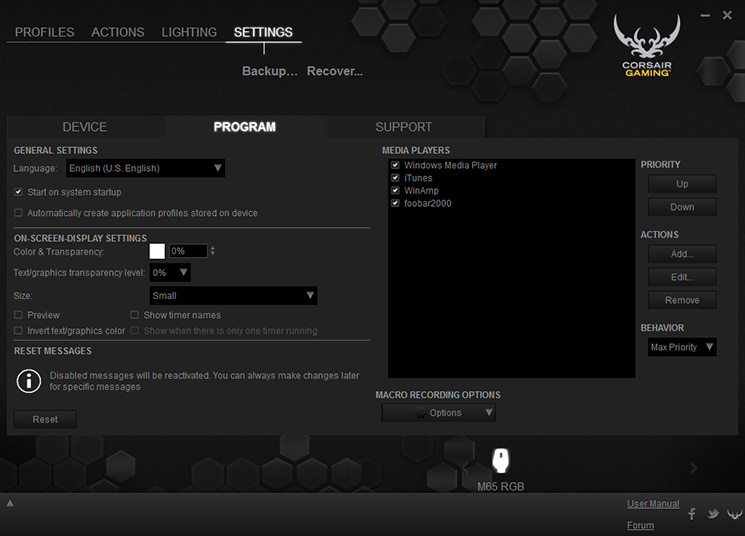Open the SUPPORT settings tab

tap(404, 127)
